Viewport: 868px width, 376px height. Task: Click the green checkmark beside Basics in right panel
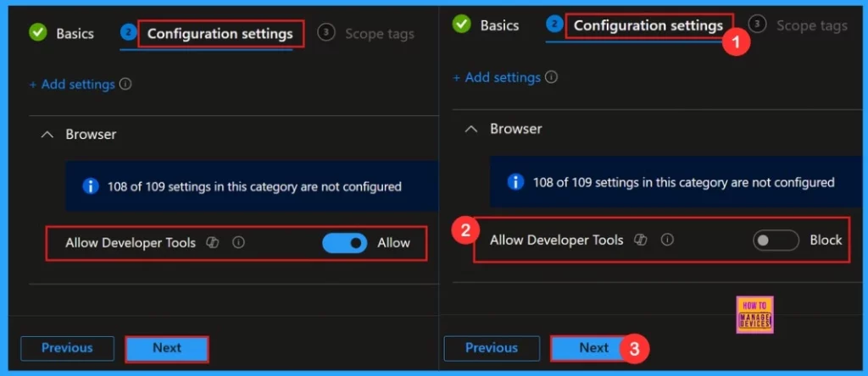pyautogui.click(x=462, y=25)
